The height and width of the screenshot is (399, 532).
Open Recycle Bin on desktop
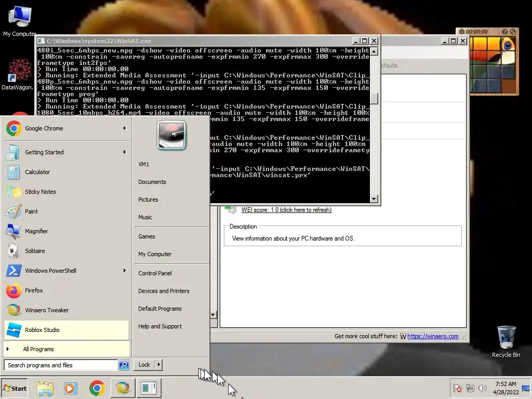coord(506,341)
